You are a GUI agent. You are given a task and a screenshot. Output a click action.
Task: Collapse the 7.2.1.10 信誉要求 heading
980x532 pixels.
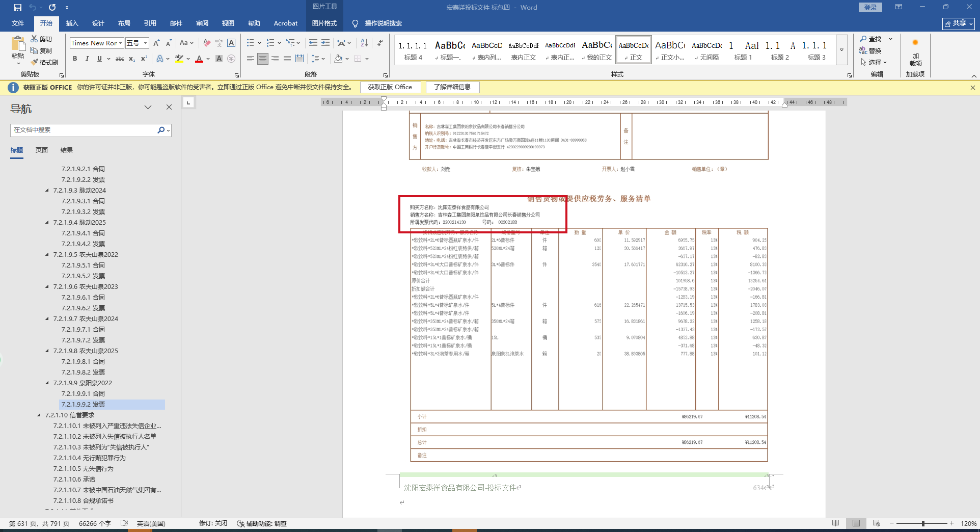(x=39, y=415)
